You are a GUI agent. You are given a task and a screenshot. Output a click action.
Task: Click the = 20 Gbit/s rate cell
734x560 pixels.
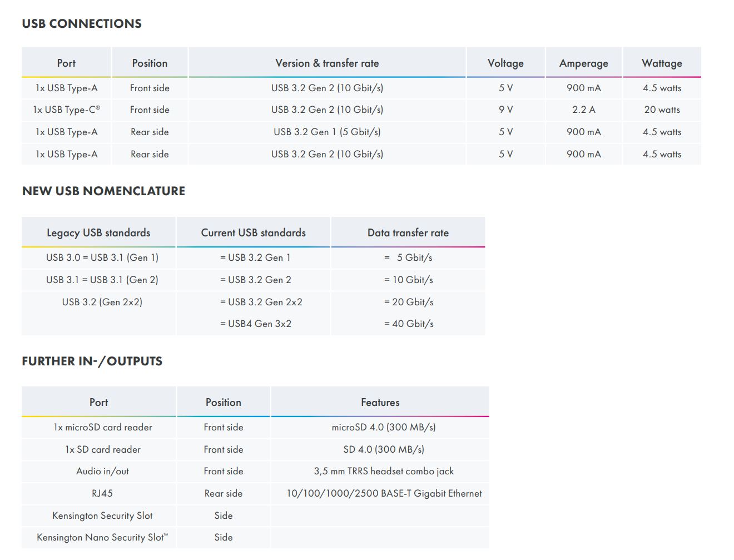(x=409, y=302)
